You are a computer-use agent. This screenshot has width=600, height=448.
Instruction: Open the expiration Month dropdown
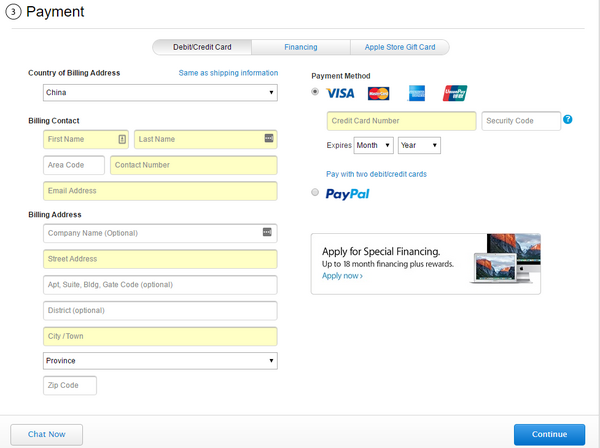click(373, 145)
